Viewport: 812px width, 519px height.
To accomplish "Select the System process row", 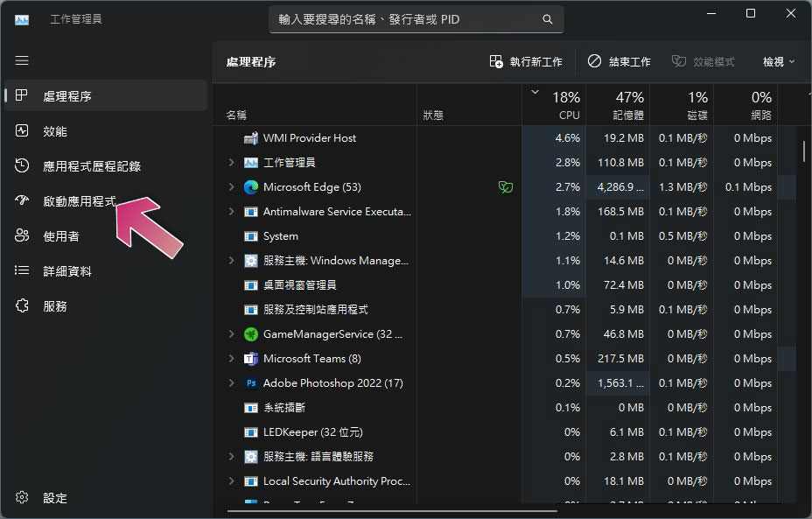I will point(504,236).
